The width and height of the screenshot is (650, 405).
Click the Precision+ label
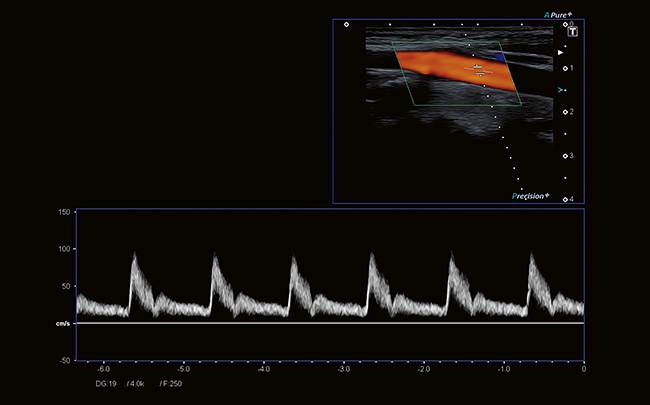pyautogui.click(x=530, y=196)
